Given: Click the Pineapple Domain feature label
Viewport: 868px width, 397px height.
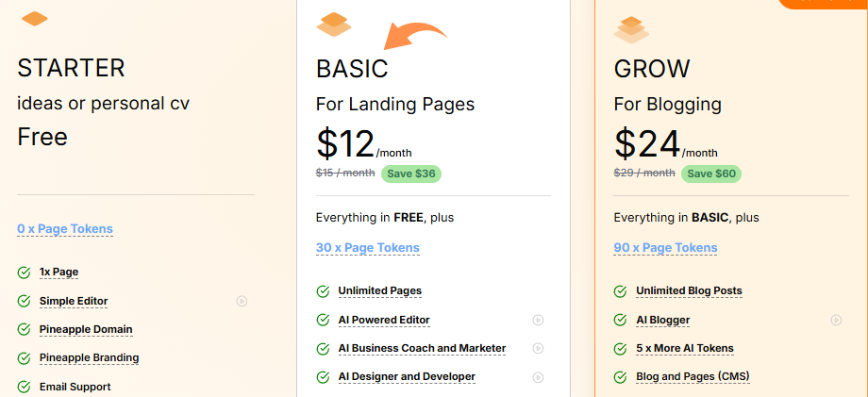Looking at the screenshot, I should [86, 329].
